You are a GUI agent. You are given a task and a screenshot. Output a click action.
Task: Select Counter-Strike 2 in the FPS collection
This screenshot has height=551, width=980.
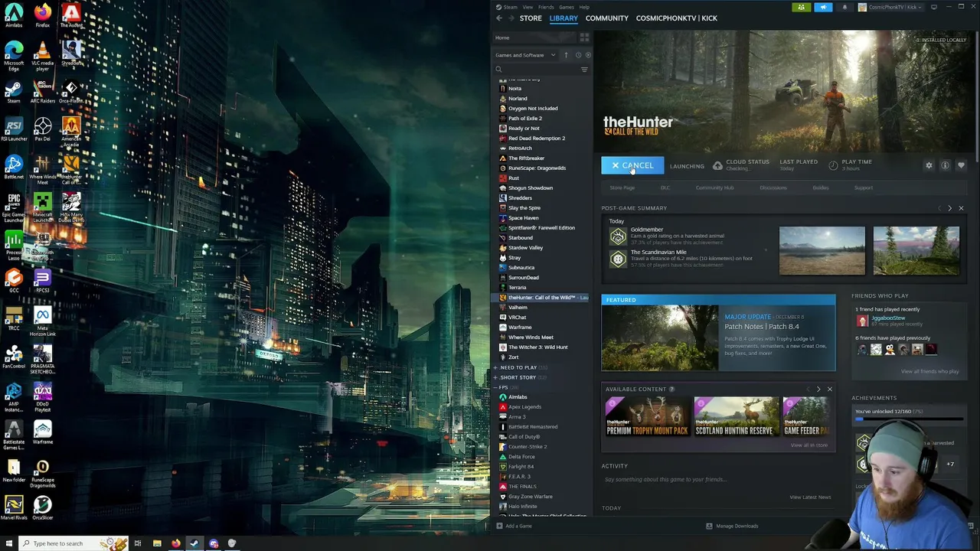tap(528, 447)
